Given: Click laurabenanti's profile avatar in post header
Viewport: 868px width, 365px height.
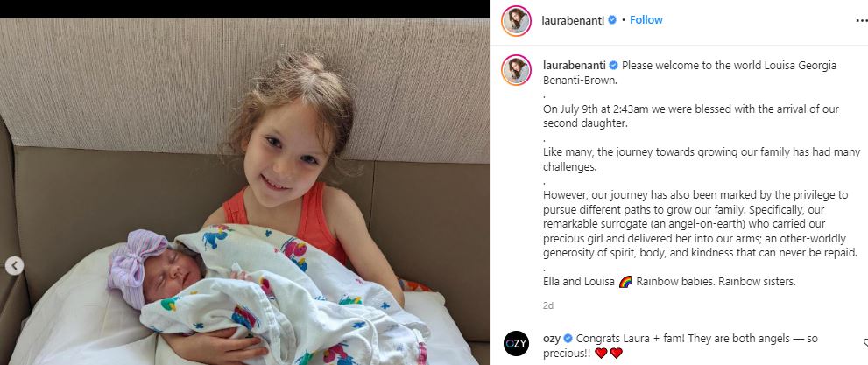Looking at the screenshot, I should pos(516,20).
